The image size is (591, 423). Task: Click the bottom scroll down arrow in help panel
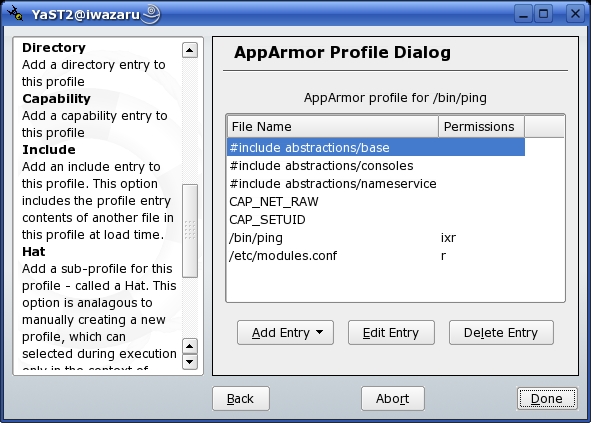[190, 362]
